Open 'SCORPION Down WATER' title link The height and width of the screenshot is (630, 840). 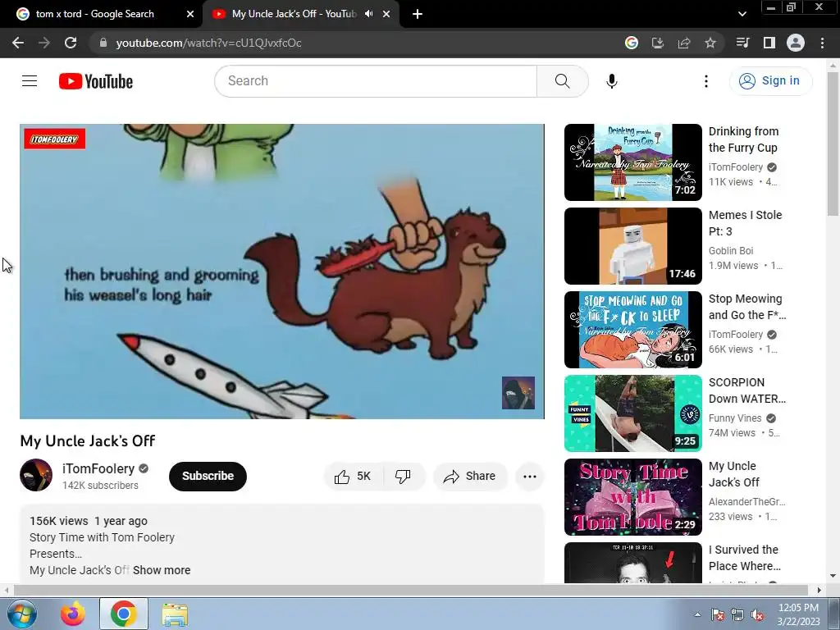coord(746,390)
